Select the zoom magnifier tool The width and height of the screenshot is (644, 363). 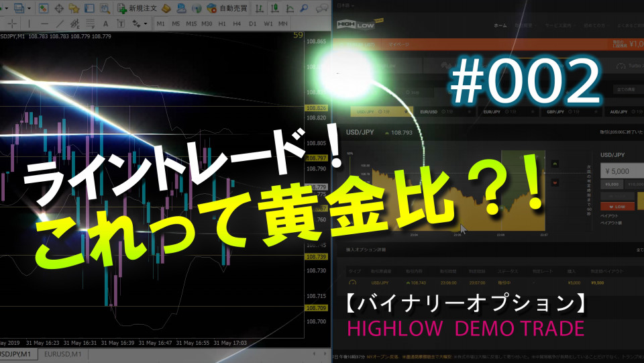click(x=304, y=8)
